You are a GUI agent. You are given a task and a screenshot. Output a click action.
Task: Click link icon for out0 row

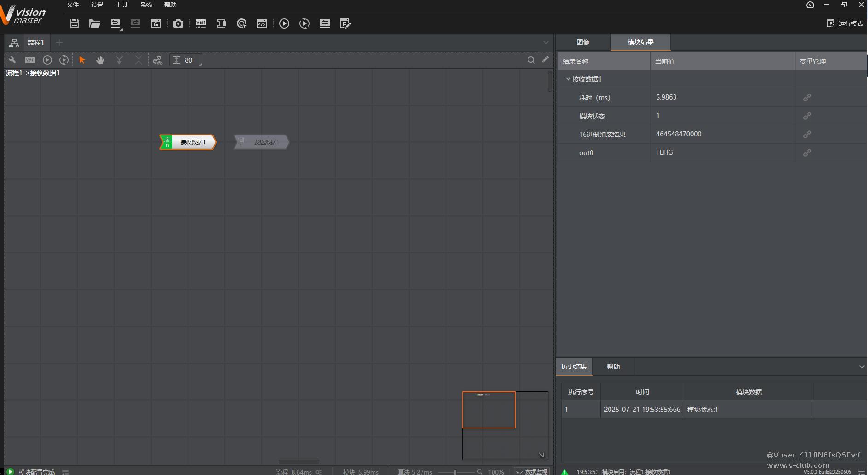click(x=807, y=152)
